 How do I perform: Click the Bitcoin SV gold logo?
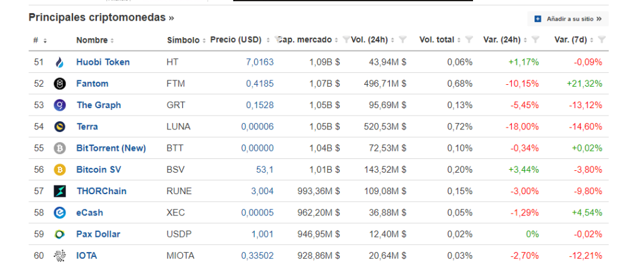(x=60, y=170)
